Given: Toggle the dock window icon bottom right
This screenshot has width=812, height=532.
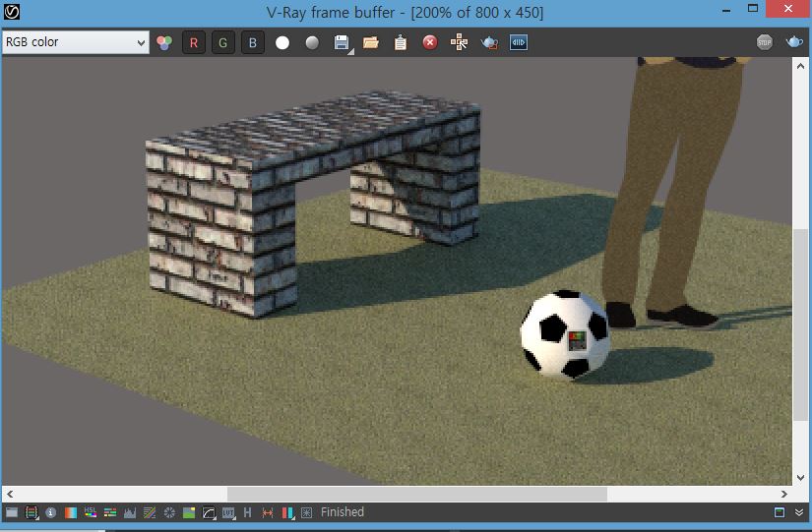Looking at the screenshot, I should click(x=780, y=513).
